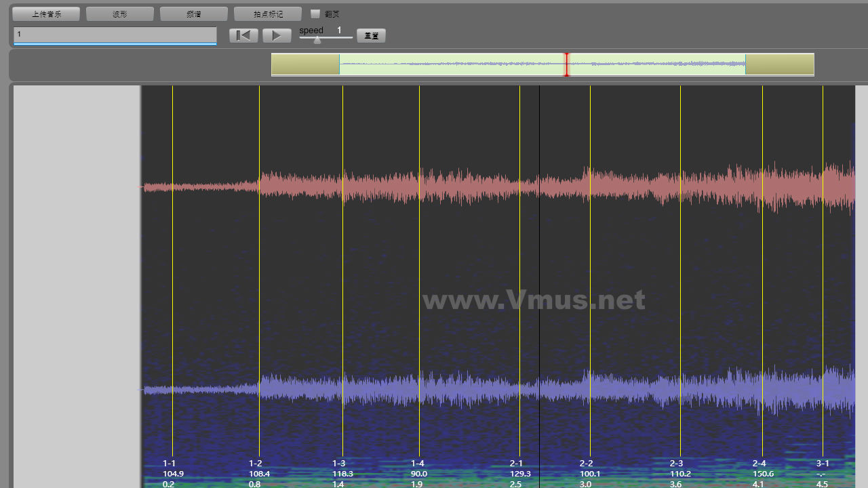This screenshot has width=868, height=488.
Task: Click the time value 1.9
Action: [416, 484]
